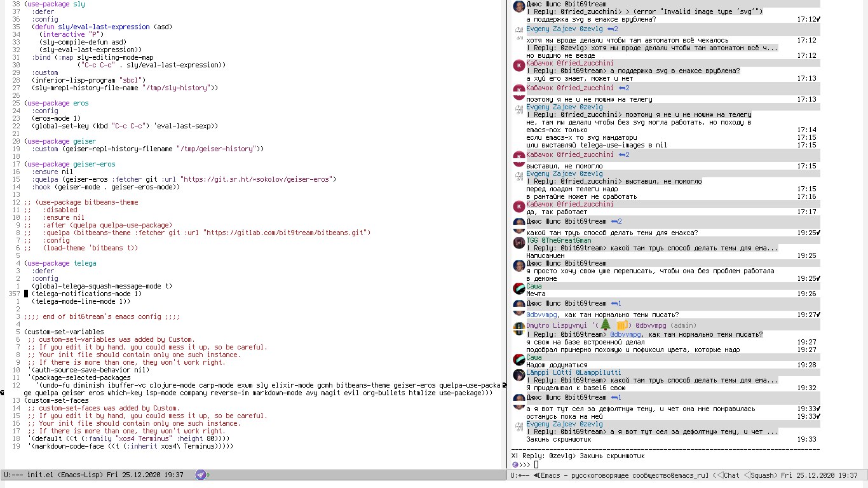Click the '(use-package telega' line
The height and width of the screenshot is (488, 868).
point(60,263)
